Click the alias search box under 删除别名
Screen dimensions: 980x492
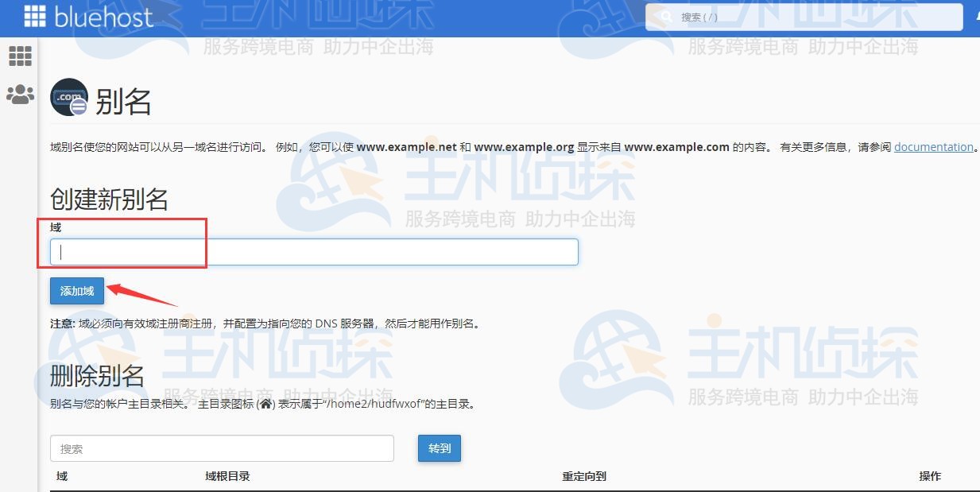(x=222, y=448)
